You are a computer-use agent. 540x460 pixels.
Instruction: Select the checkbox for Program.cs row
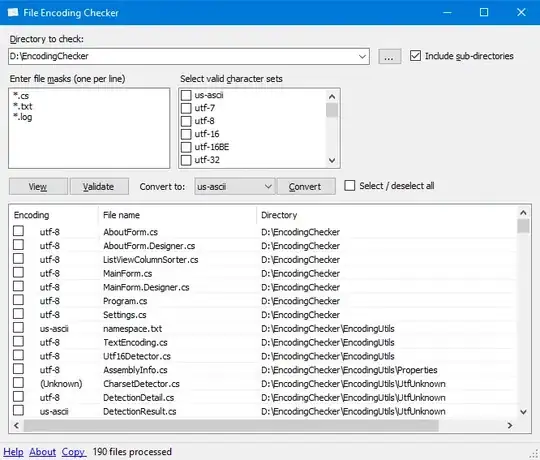point(18,300)
